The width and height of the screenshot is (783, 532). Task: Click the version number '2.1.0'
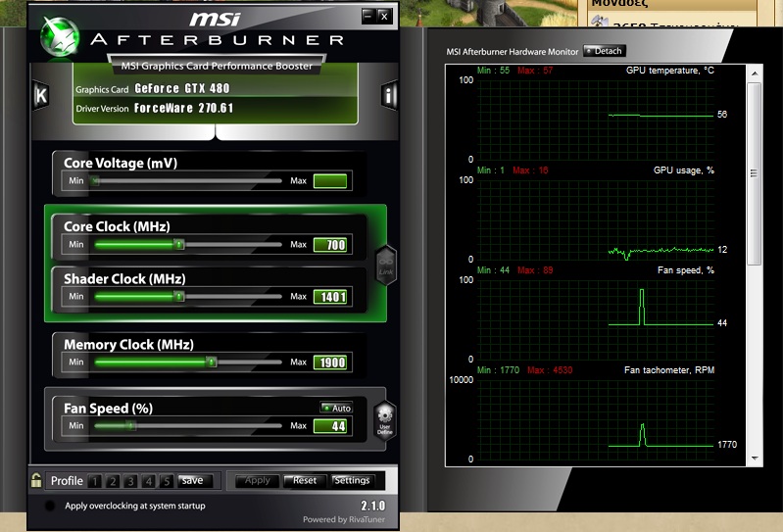pos(372,506)
